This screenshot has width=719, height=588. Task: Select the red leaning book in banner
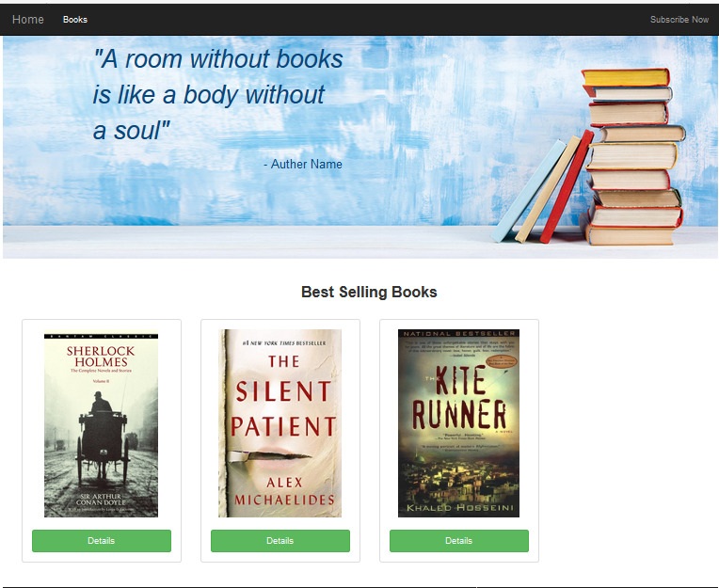click(x=567, y=186)
